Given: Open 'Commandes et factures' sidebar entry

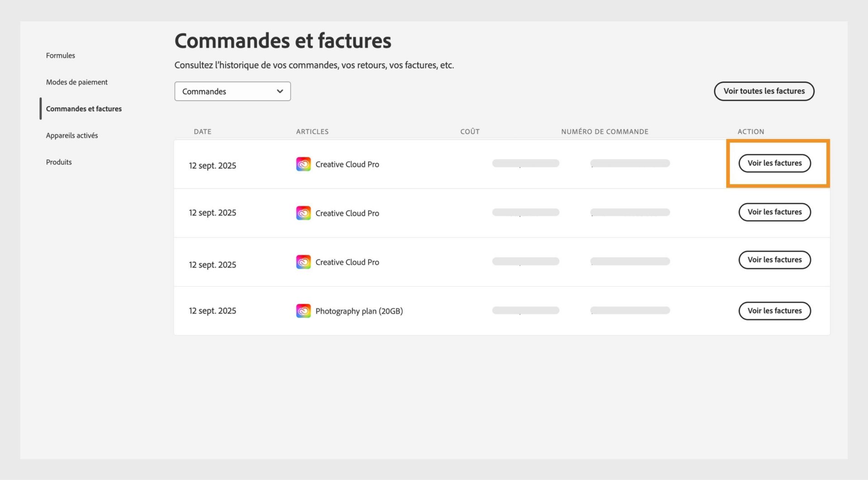Looking at the screenshot, I should 84,109.
